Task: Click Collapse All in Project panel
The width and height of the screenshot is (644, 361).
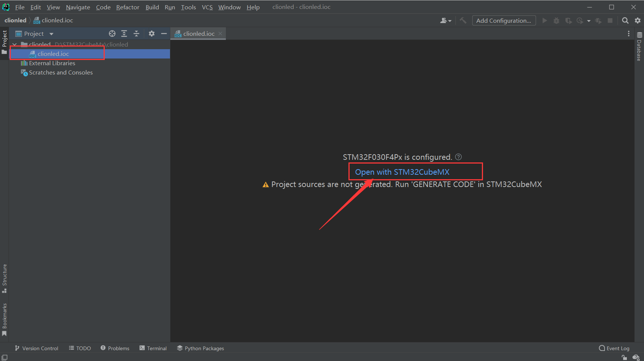Action: (x=136, y=34)
